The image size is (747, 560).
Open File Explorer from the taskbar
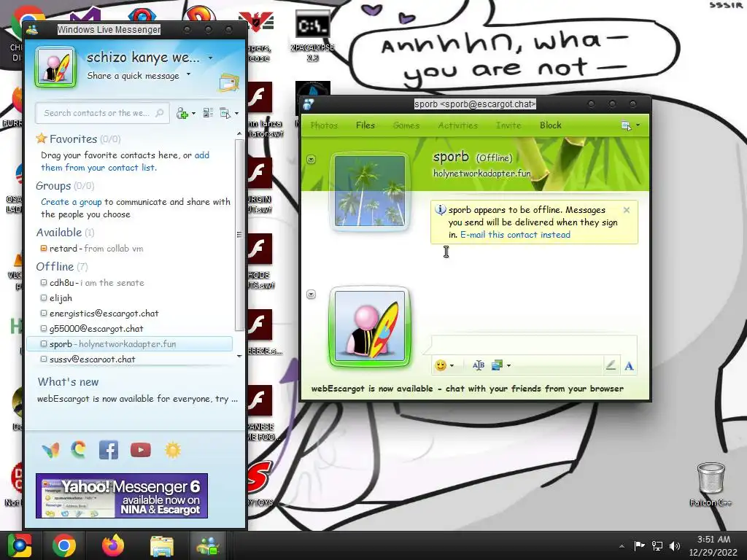tap(162, 545)
